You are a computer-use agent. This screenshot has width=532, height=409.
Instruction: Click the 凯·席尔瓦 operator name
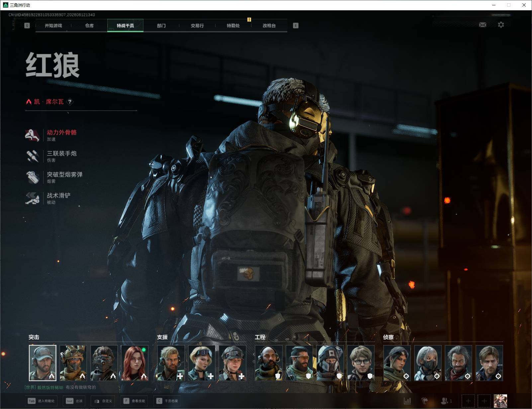(x=48, y=102)
